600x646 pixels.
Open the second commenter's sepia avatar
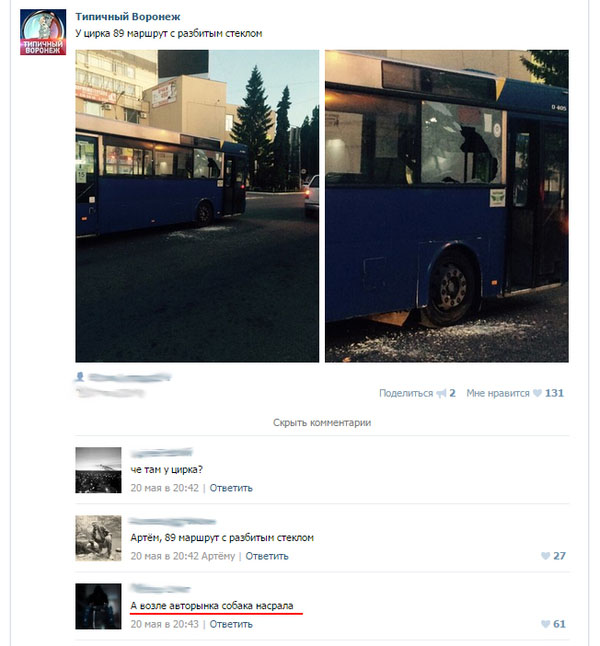98,538
